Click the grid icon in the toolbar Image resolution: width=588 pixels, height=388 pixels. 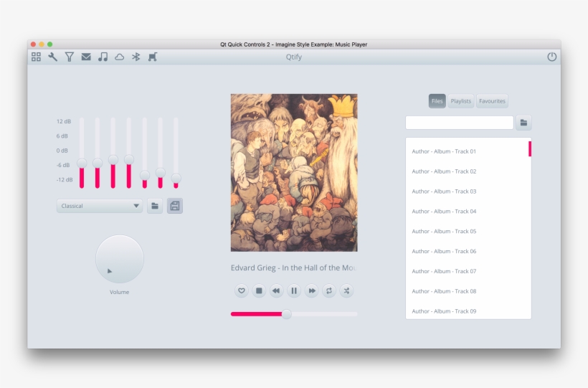[x=36, y=57]
